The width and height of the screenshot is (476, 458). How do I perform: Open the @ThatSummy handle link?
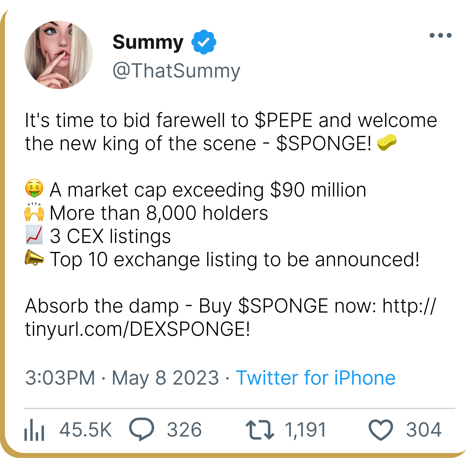click(176, 71)
